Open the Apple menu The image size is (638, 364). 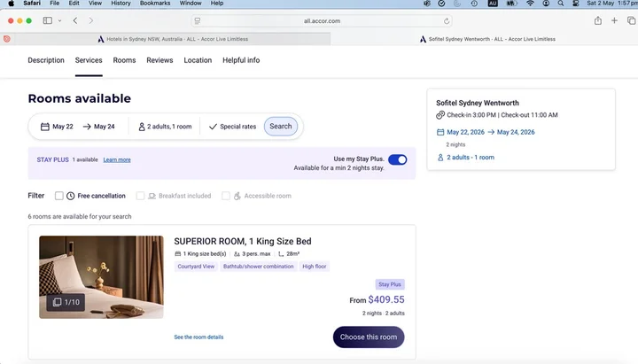click(11, 4)
